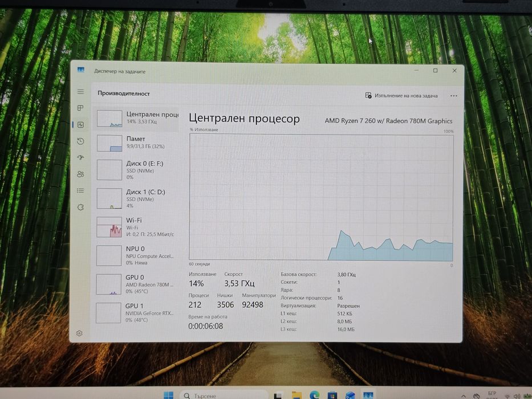Maximize the Task Manager window
The width and height of the screenshot is (532, 399).
[x=435, y=70]
